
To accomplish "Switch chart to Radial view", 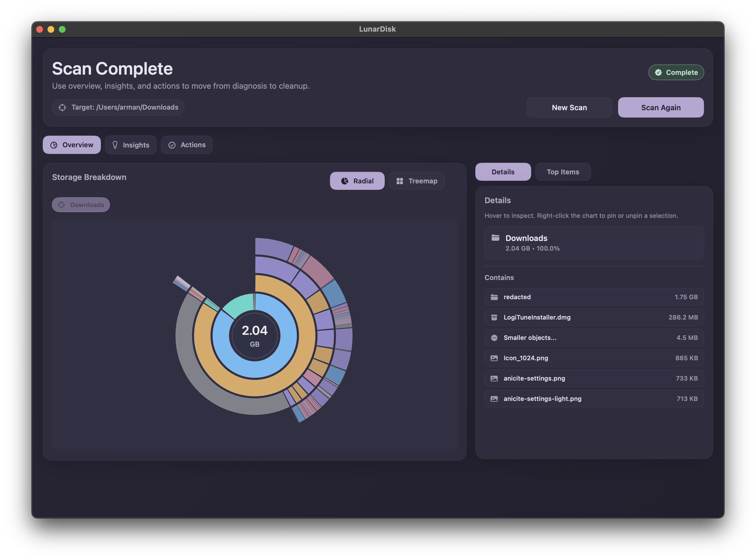I will [357, 181].
